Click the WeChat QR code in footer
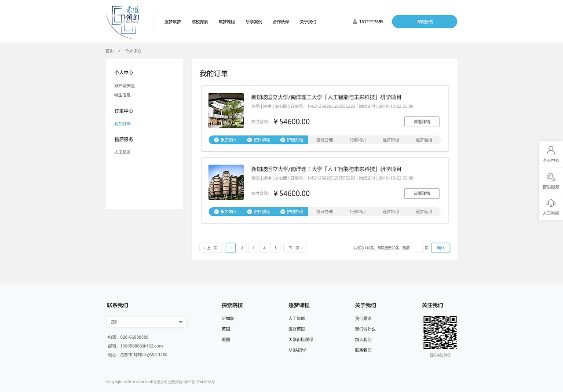 [x=440, y=333]
